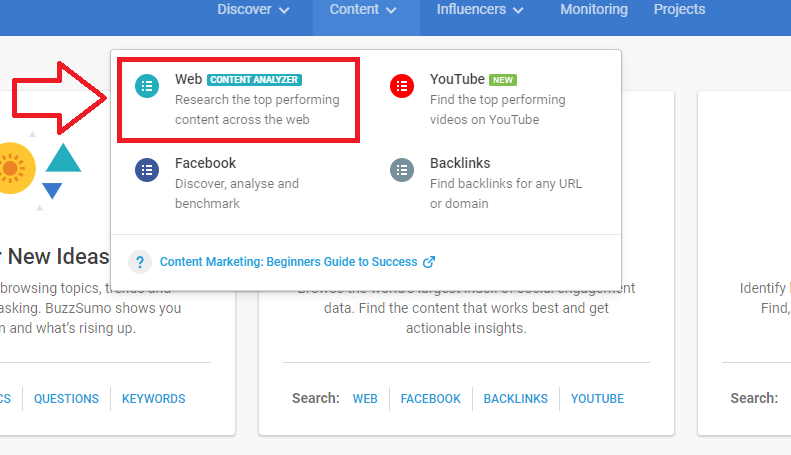This screenshot has width=791, height=455.
Task: Open the Projects nav item
Action: point(680,9)
